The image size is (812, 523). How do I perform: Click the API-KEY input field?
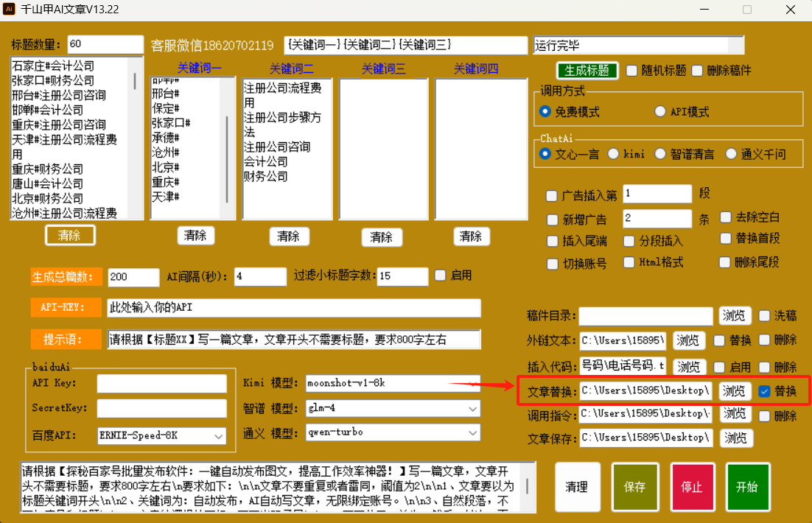click(293, 307)
